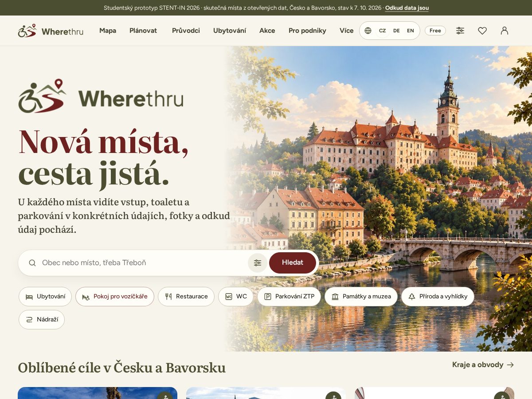The height and width of the screenshot is (399, 532).
Task: Open the second destination card thumbnail
Action: [x=266, y=393]
